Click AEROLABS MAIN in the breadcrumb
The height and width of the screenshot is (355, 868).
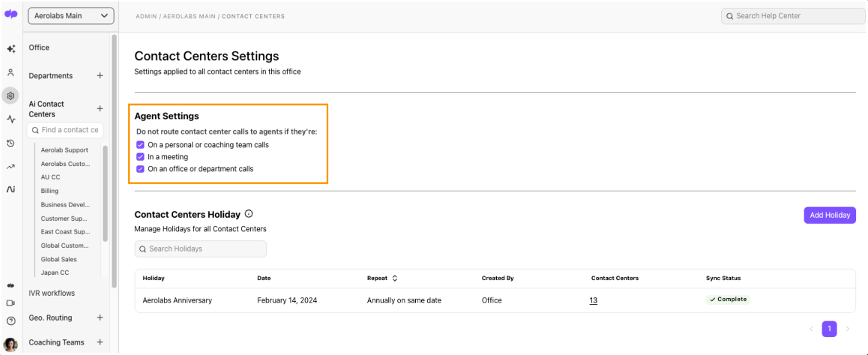tap(188, 16)
